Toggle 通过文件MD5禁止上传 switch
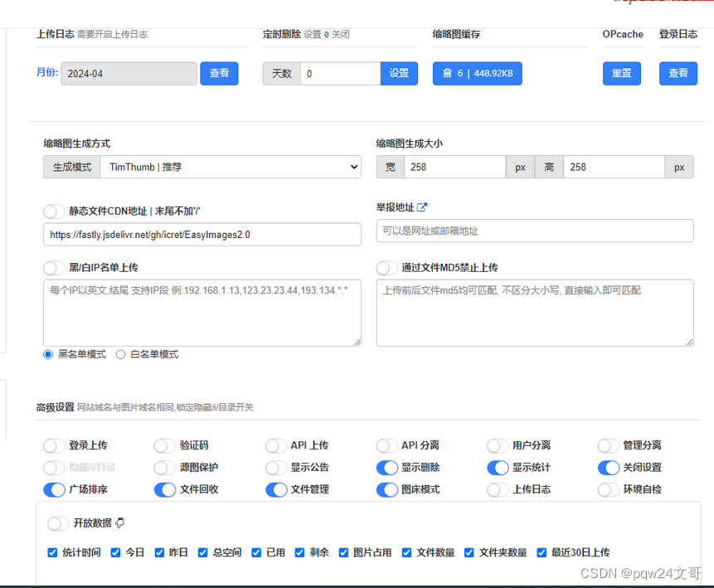Viewport: 714px width, 588px height. pos(387,268)
